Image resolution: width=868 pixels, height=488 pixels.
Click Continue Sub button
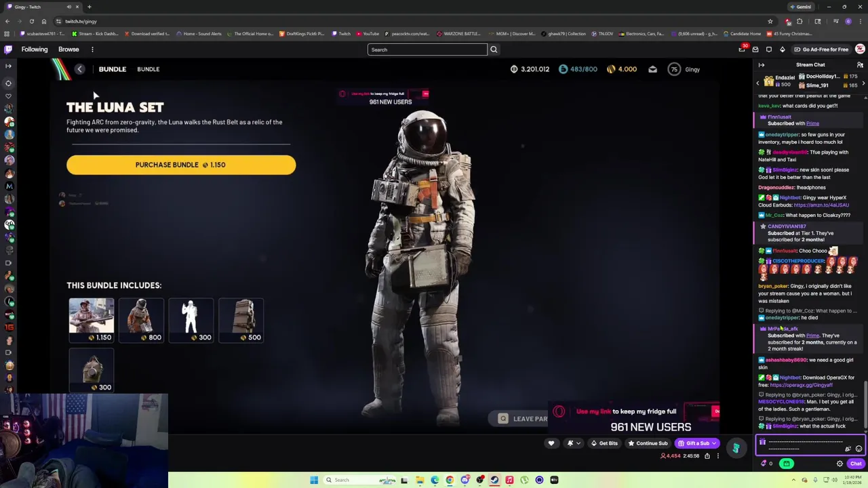pyautogui.click(x=648, y=443)
